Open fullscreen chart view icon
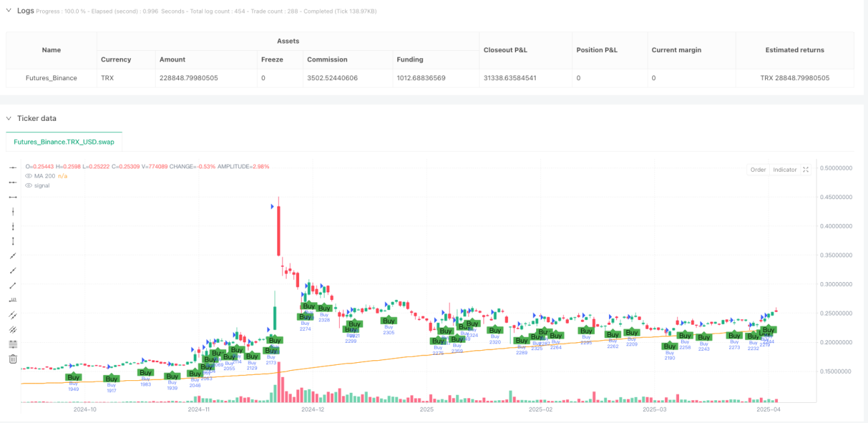 [x=806, y=170]
